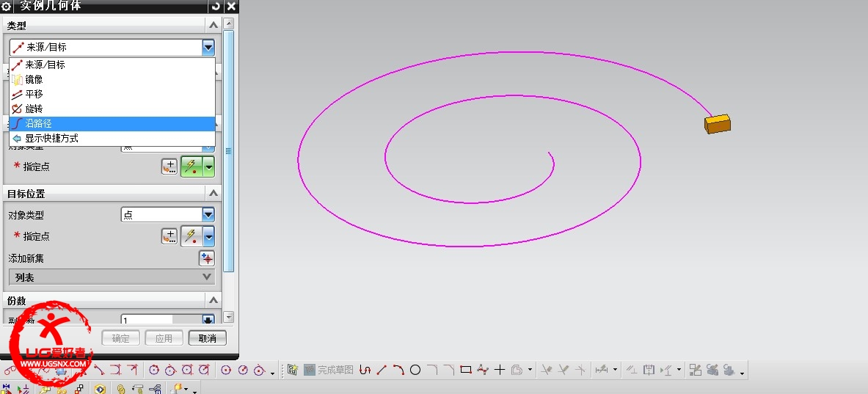
Task: Click the 应用 button
Action: coord(164,338)
